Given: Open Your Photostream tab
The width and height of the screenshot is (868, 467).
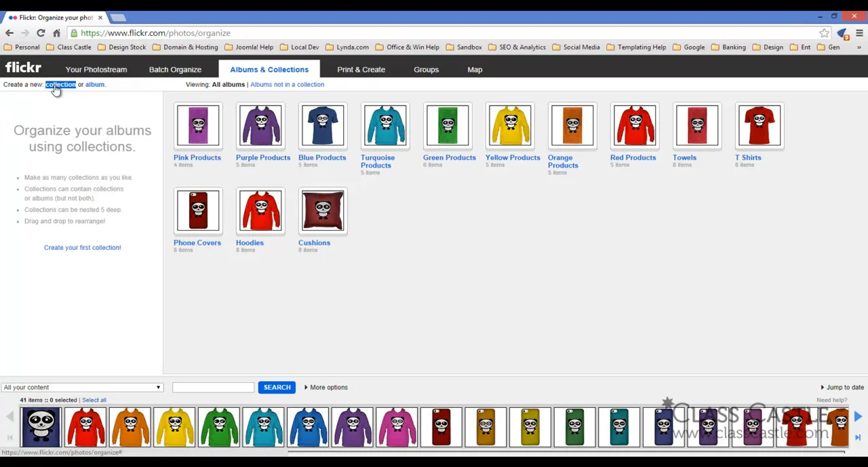Looking at the screenshot, I should [x=96, y=69].
